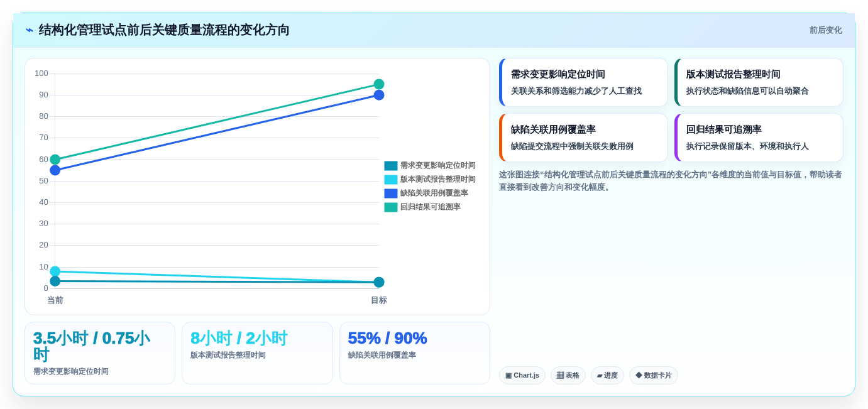
Task: Open the 版本测试报告整理时间 info card
Action: point(759,82)
